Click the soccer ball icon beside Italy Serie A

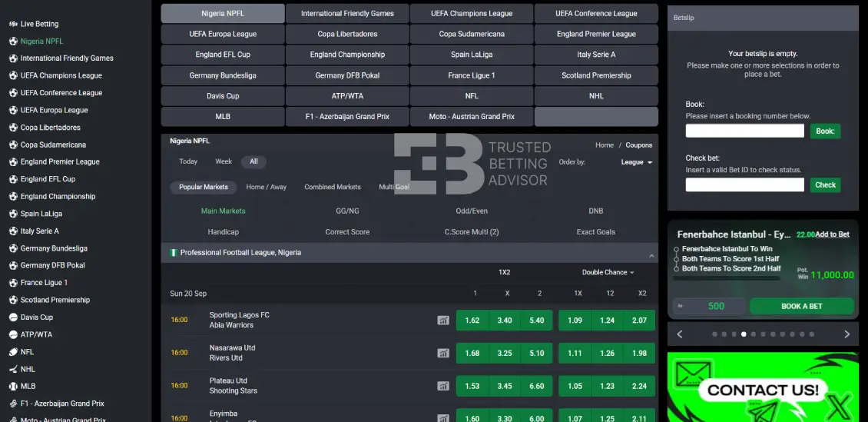[13, 231]
